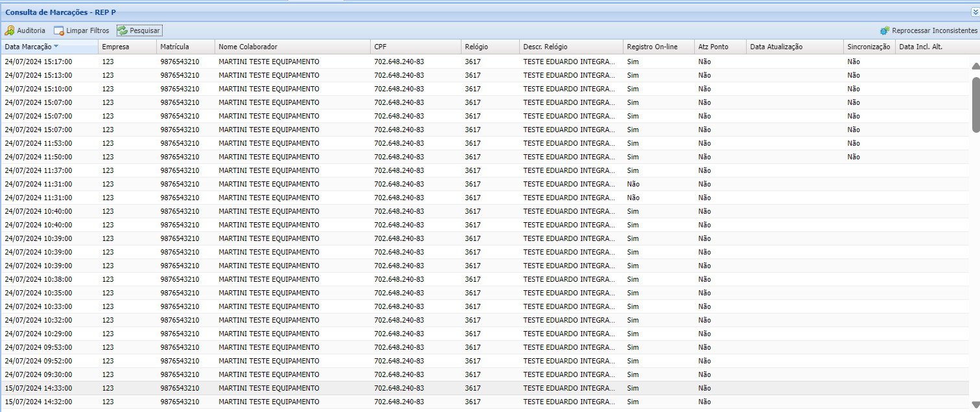Select the Data Atualização column header

coord(795,47)
